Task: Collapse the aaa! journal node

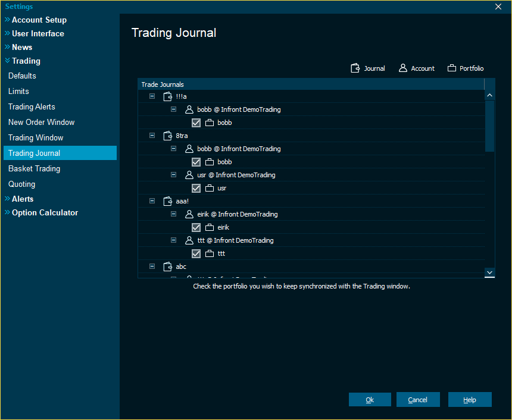Action: (152, 201)
